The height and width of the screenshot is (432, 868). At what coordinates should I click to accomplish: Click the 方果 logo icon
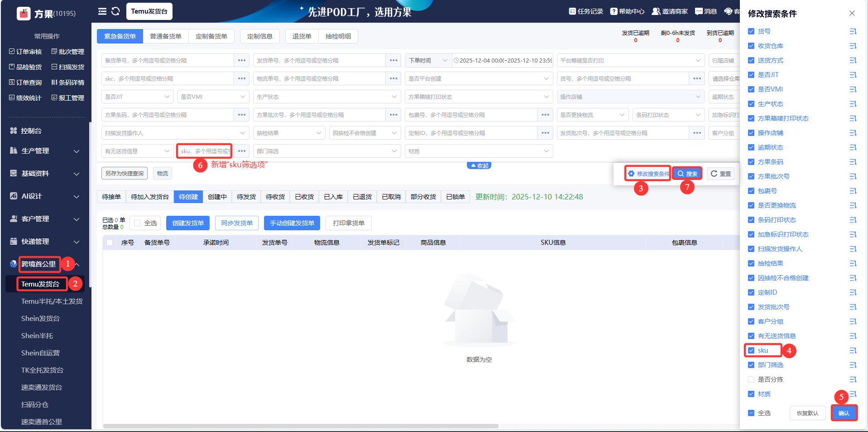(x=24, y=14)
